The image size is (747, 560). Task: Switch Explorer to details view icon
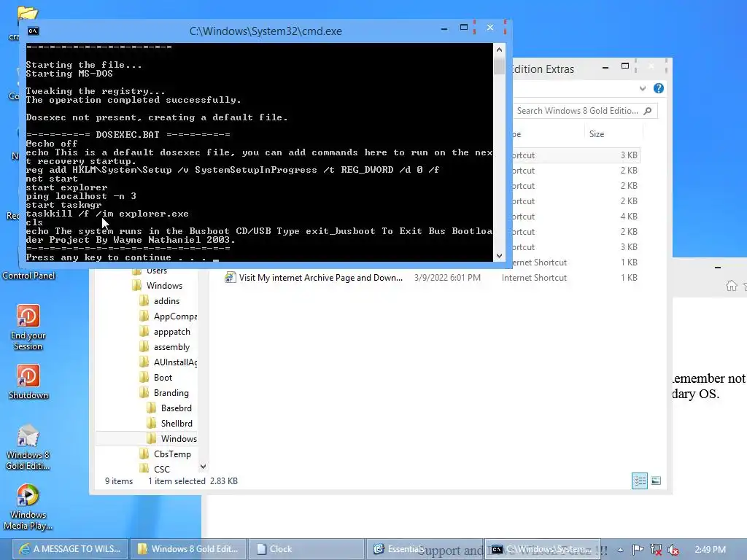click(x=639, y=481)
